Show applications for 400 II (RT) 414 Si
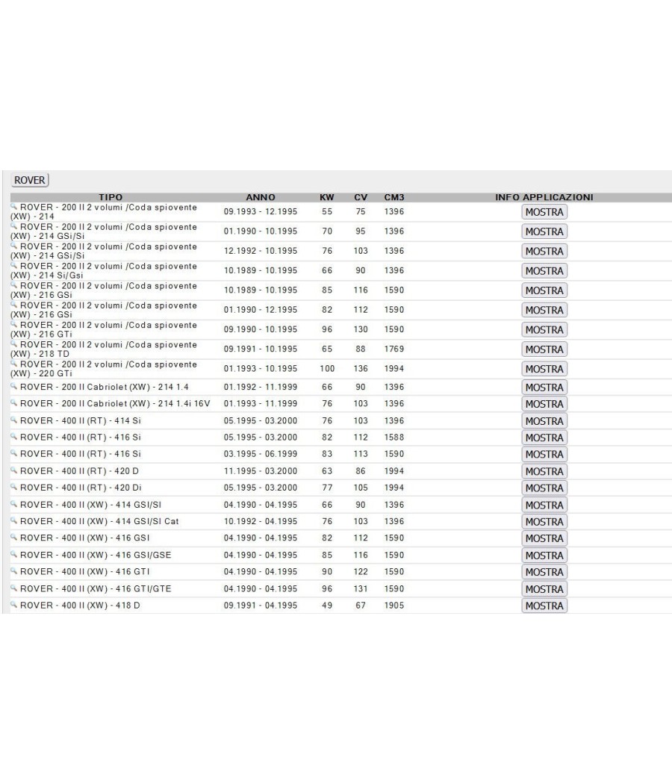The width and height of the screenshot is (672, 784). (544, 421)
